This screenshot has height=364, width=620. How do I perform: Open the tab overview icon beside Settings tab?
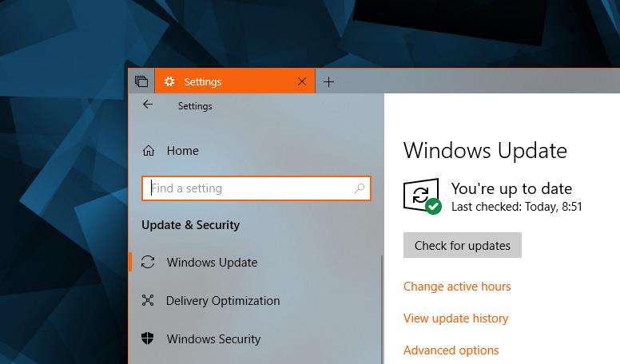pyautogui.click(x=141, y=81)
